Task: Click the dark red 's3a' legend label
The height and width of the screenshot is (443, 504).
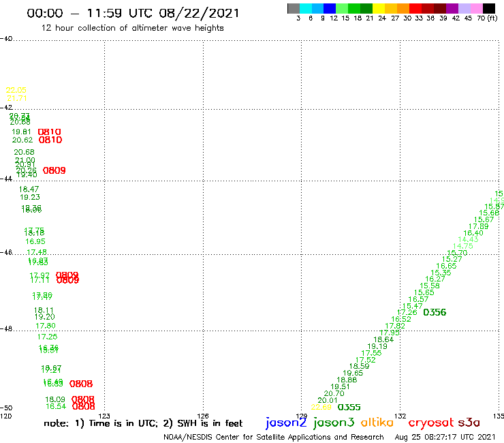Action: pos(469,423)
